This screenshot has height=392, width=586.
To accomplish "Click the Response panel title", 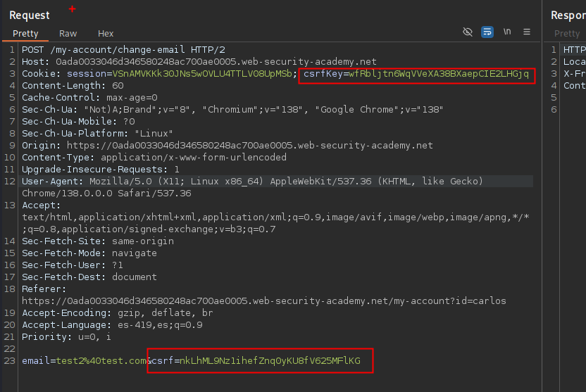I will click(x=568, y=15).
